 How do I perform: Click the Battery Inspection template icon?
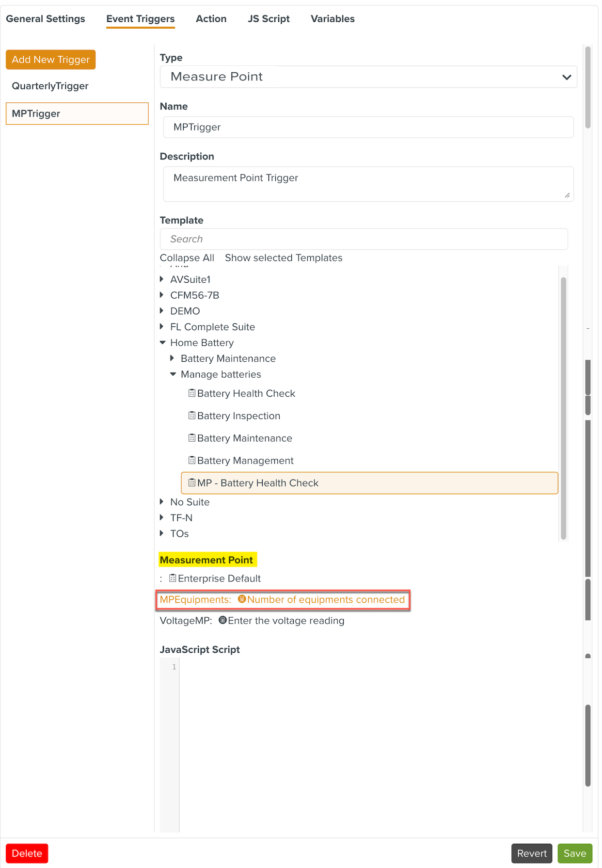pos(192,416)
